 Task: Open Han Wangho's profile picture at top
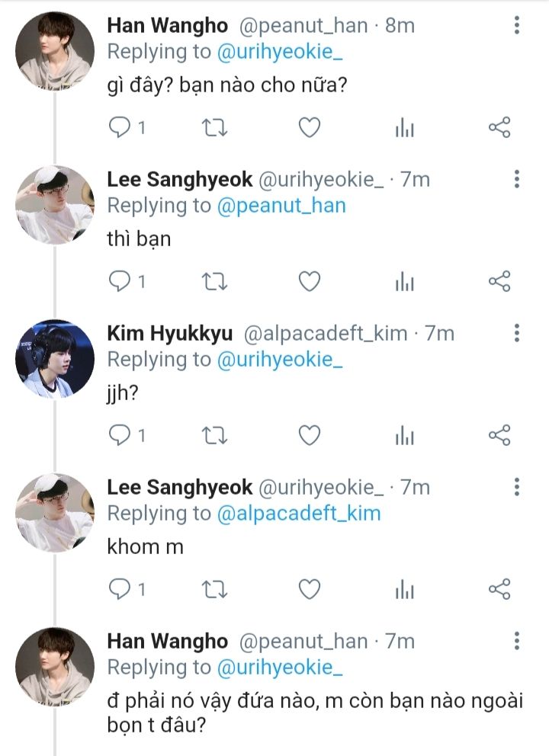click(55, 50)
